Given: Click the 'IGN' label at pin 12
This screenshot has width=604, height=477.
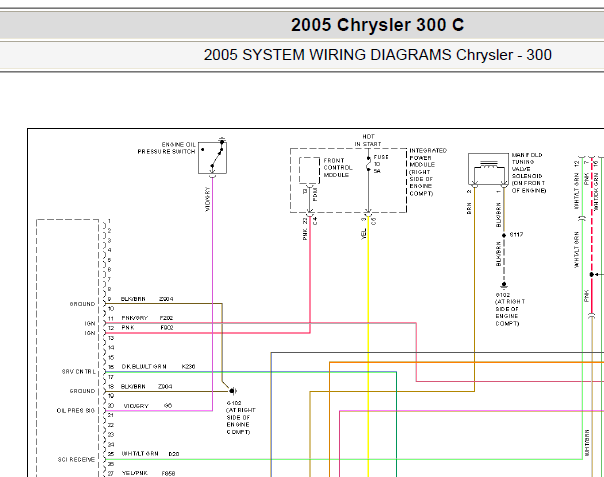Looking at the screenshot, I should tap(90, 333).
